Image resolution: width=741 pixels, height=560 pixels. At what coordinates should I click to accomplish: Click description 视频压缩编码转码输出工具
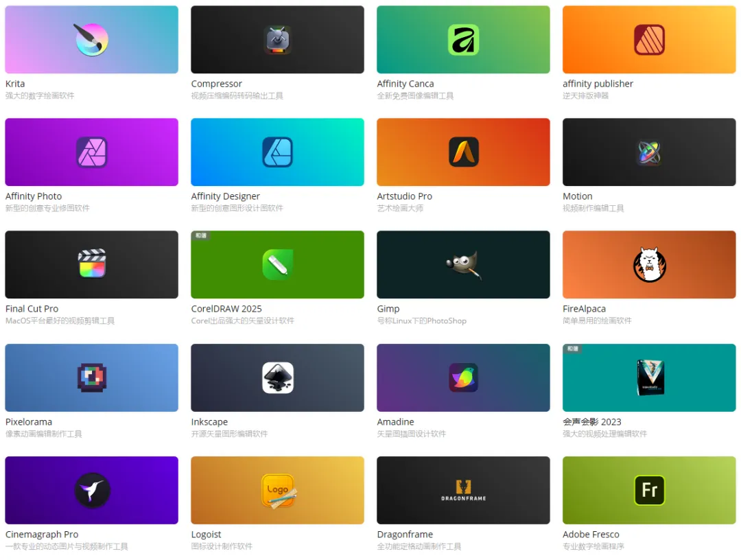(x=237, y=95)
